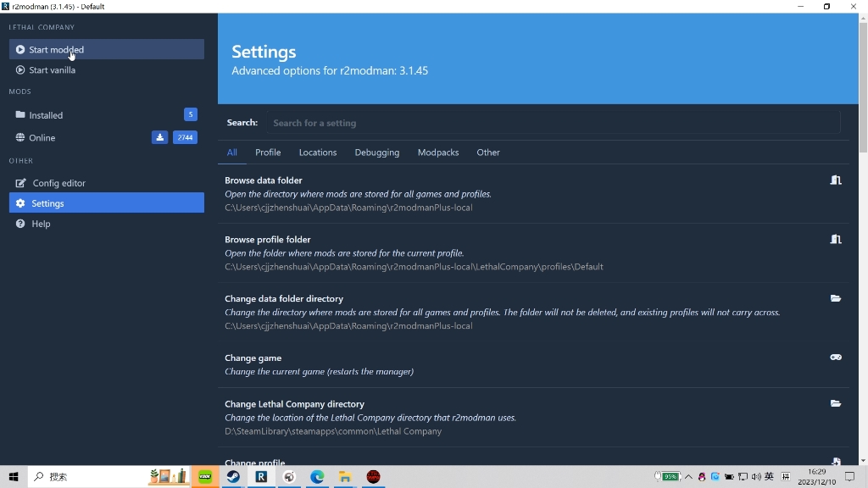Image resolution: width=868 pixels, height=488 pixels.
Task: Switch to the Debugging tab
Action: click(x=377, y=152)
